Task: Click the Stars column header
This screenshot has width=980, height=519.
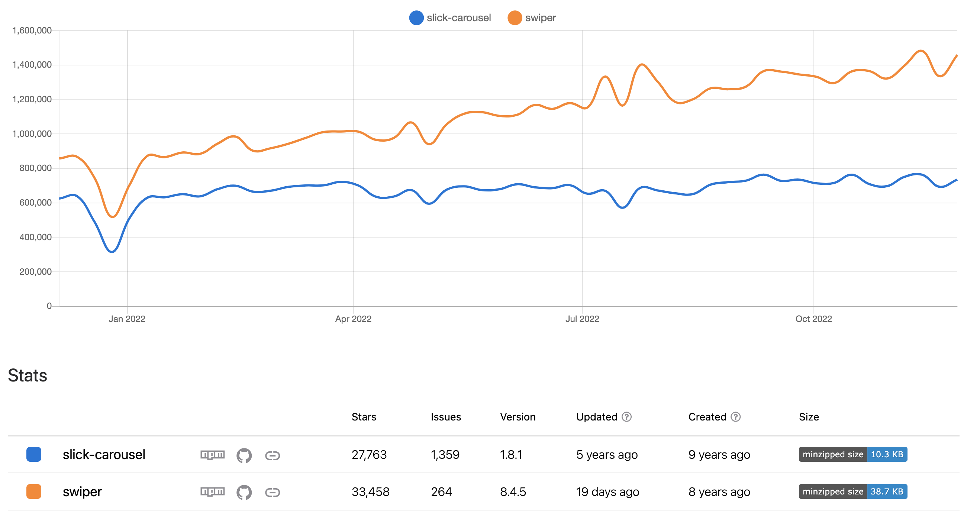Action: pyautogui.click(x=364, y=417)
